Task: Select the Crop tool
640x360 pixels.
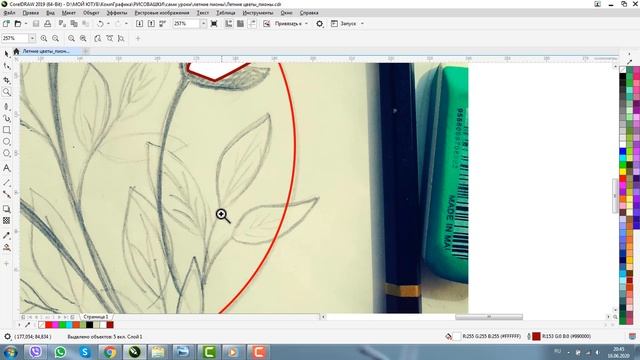Action: [7, 80]
